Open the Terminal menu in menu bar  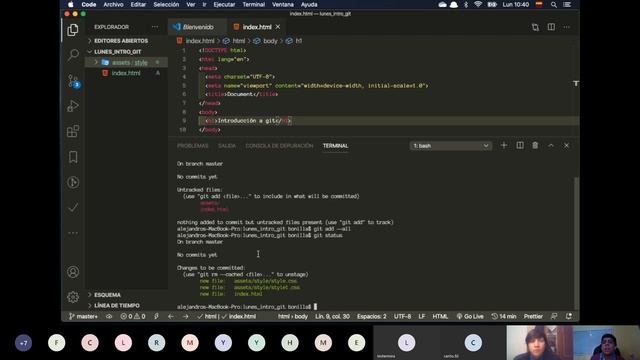(253, 4)
